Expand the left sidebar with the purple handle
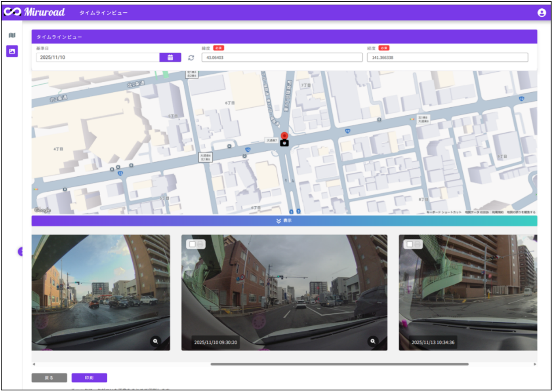Viewport: 553px width, 392px height. (x=20, y=251)
